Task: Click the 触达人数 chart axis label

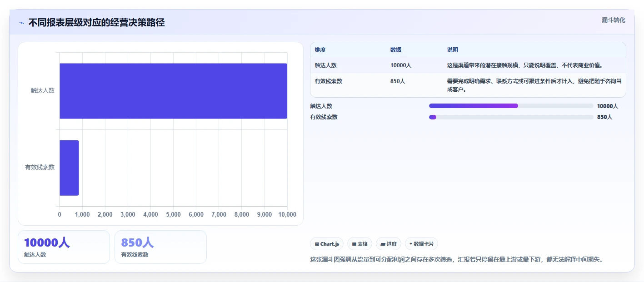Action: tap(43, 90)
